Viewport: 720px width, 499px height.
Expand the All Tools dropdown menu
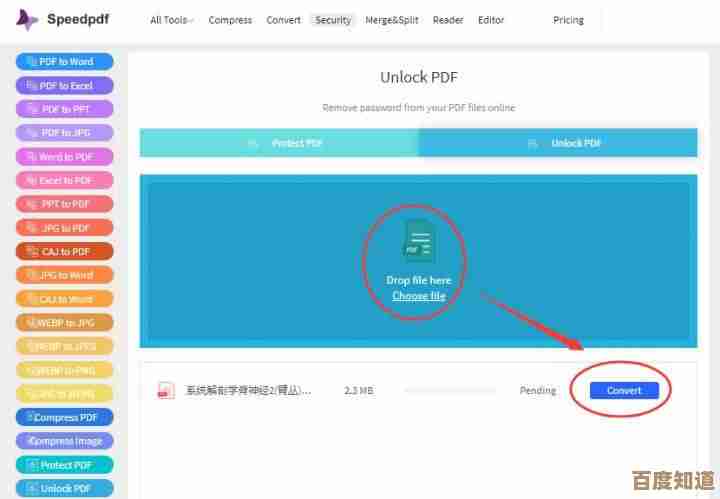coord(172,20)
